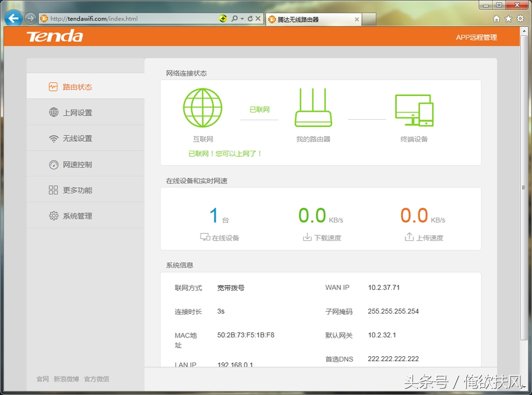
Task: Open the 官网 footer link
Action: tap(43, 379)
